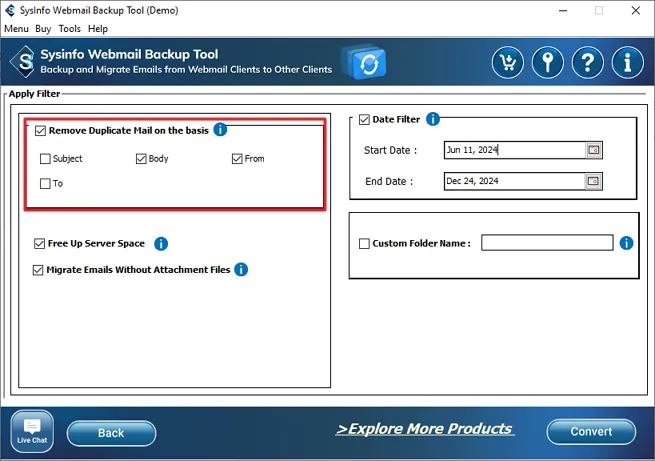Open the End Date calendar picker
The width and height of the screenshot is (655, 461).
(593, 181)
